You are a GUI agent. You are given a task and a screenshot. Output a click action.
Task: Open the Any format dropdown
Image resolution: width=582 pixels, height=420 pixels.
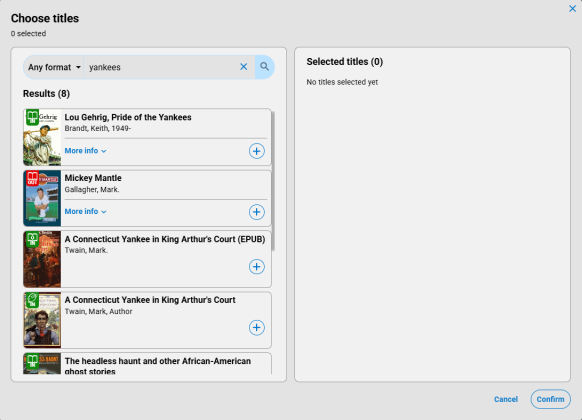coord(54,67)
